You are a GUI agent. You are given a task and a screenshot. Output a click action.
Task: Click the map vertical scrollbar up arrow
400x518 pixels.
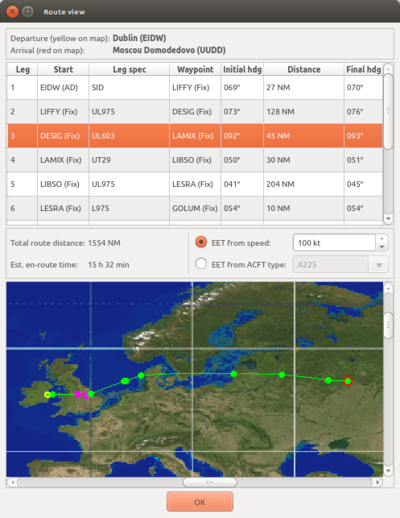[x=388, y=287]
